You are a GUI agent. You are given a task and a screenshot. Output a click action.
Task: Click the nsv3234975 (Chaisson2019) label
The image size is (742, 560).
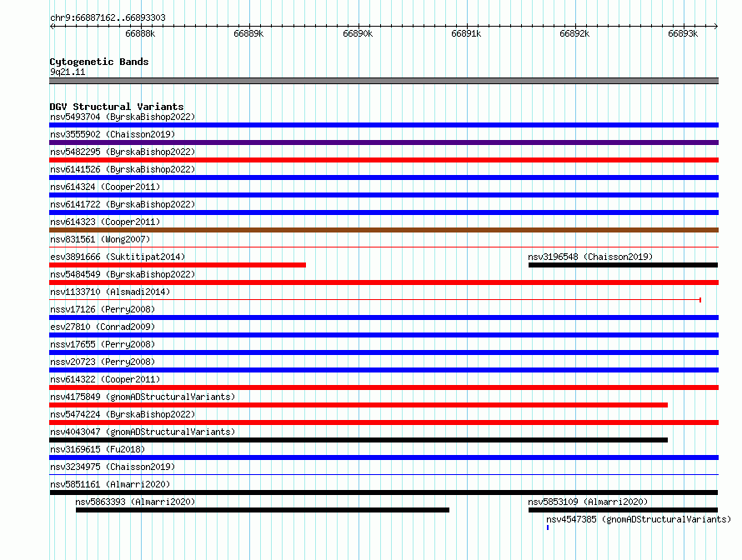click(113, 467)
